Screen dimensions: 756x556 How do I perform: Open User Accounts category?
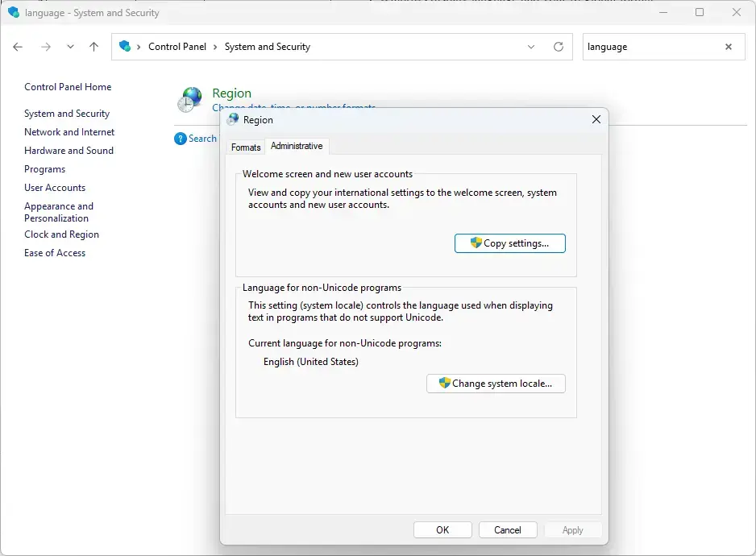point(55,188)
